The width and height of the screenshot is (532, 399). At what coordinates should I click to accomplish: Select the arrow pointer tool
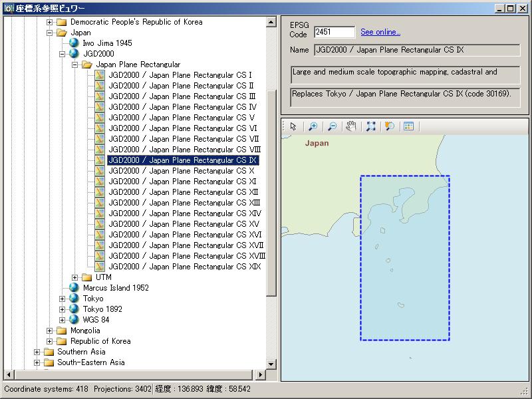[293, 126]
